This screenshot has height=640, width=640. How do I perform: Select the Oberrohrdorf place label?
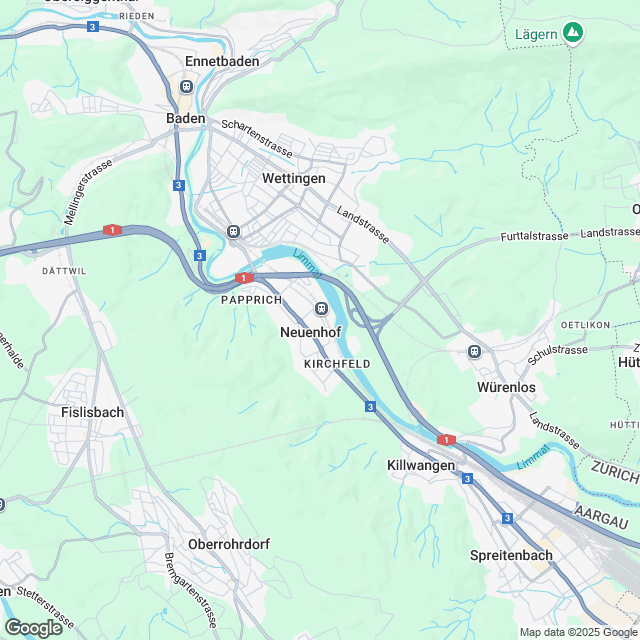click(229, 544)
